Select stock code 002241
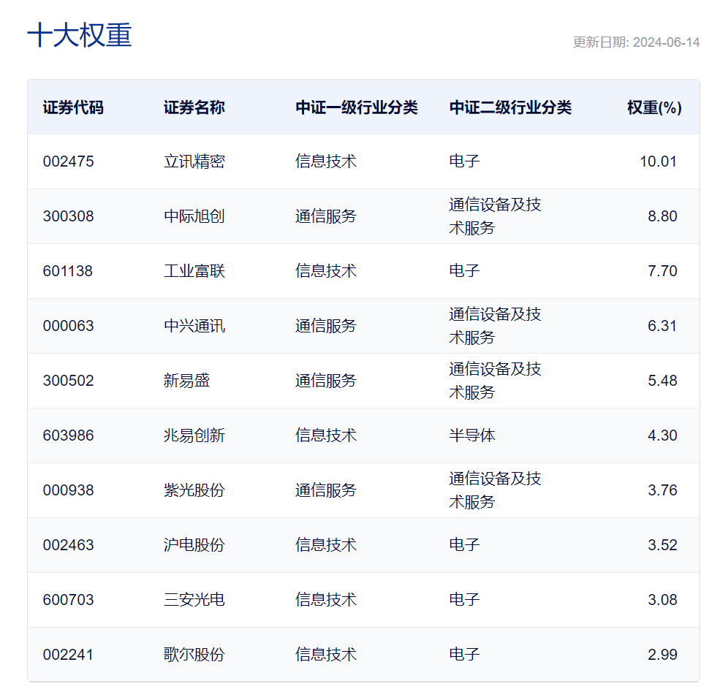Image resolution: width=728 pixels, height=700 pixels. coord(68,655)
